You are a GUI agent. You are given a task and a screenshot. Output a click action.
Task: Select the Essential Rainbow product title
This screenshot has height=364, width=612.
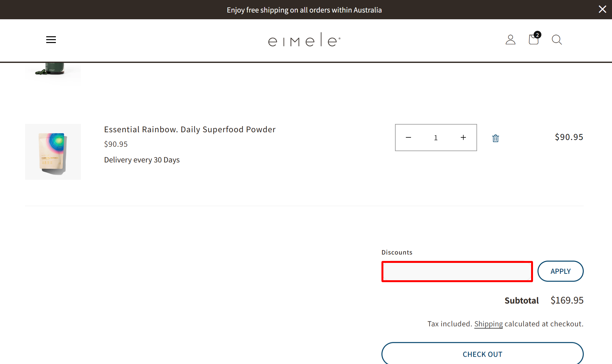click(189, 129)
